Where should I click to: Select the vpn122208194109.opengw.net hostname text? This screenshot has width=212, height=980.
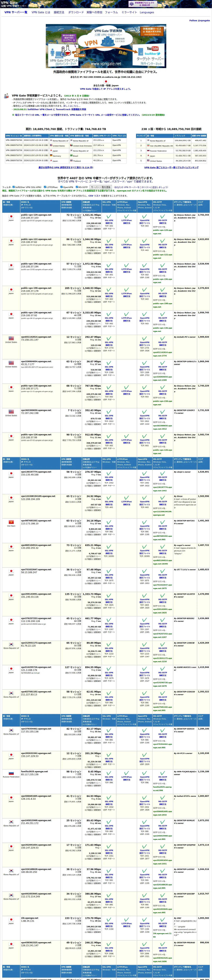tap(38, 496)
